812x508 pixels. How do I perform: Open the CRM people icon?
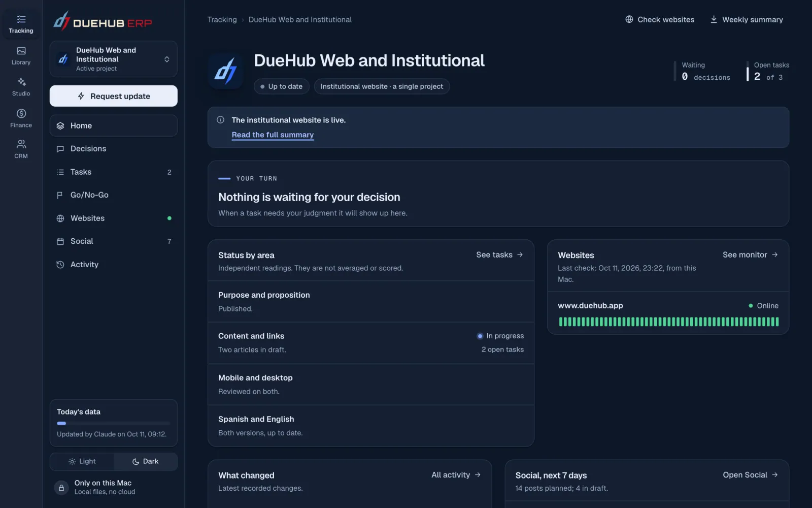21,144
